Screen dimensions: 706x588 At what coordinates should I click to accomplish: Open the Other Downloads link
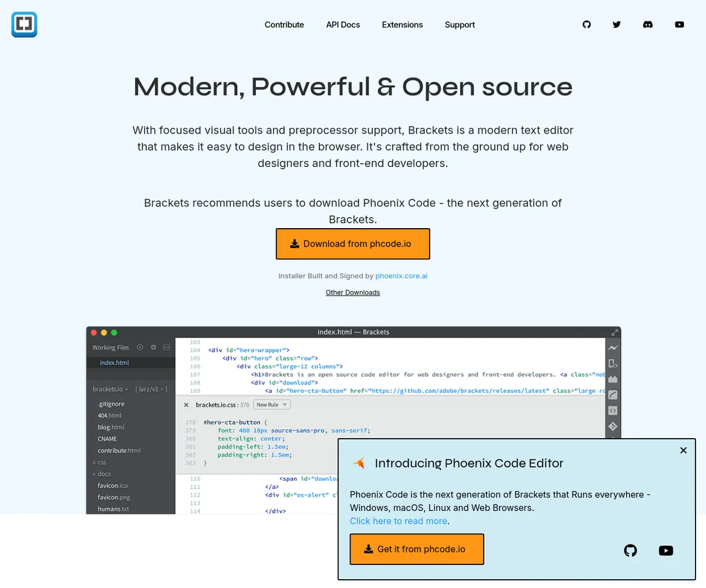pos(353,292)
